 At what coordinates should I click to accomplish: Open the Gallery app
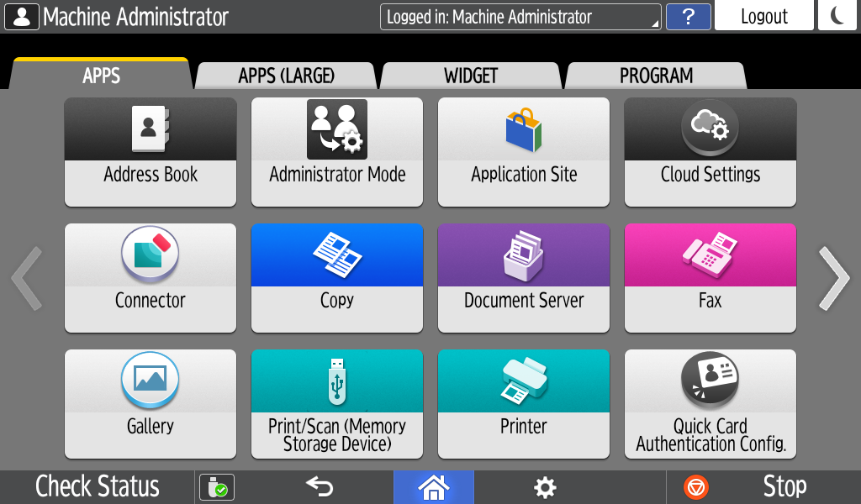point(151,403)
